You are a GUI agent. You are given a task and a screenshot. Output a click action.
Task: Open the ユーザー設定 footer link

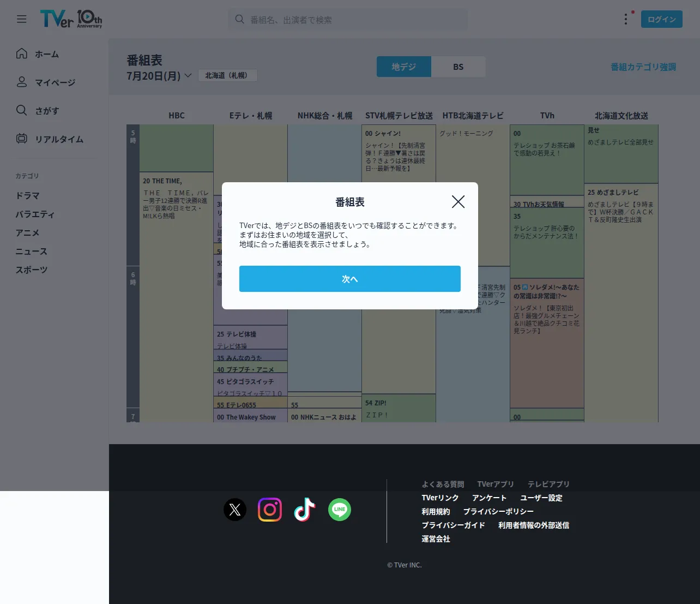pyautogui.click(x=541, y=498)
